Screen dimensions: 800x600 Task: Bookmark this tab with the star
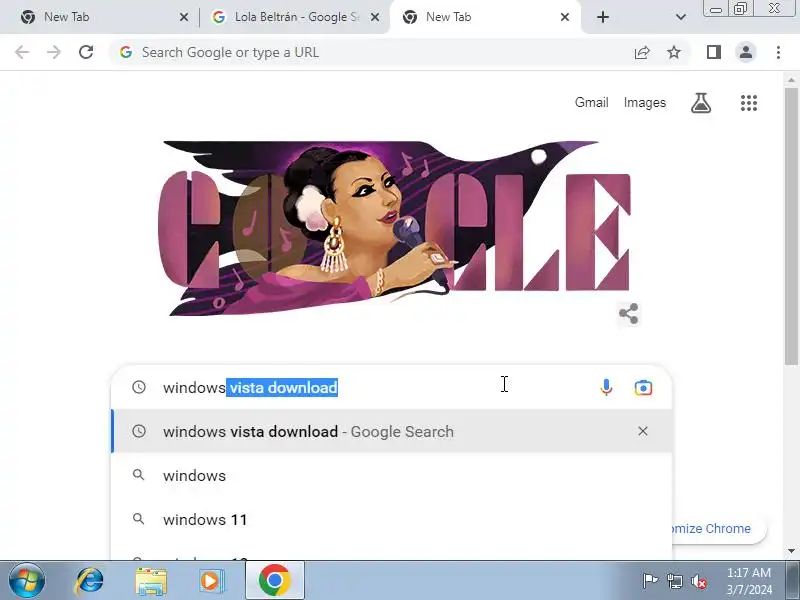[x=674, y=52]
